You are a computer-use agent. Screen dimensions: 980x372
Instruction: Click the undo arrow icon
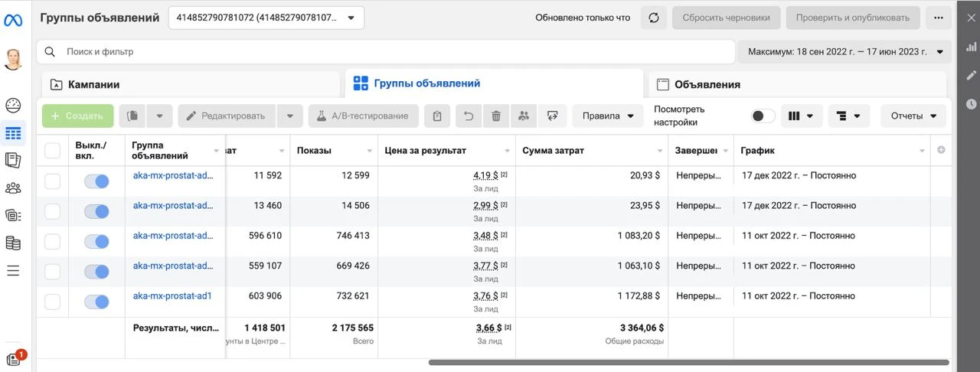tap(469, 116)
